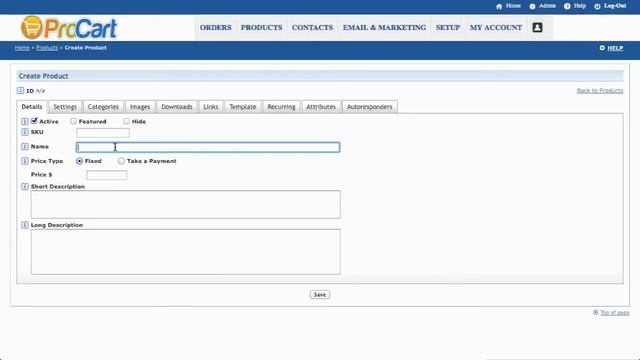This screenshot has height=360, width=640.
Task: Follow the Back to Products link
Action: point(600,91)
